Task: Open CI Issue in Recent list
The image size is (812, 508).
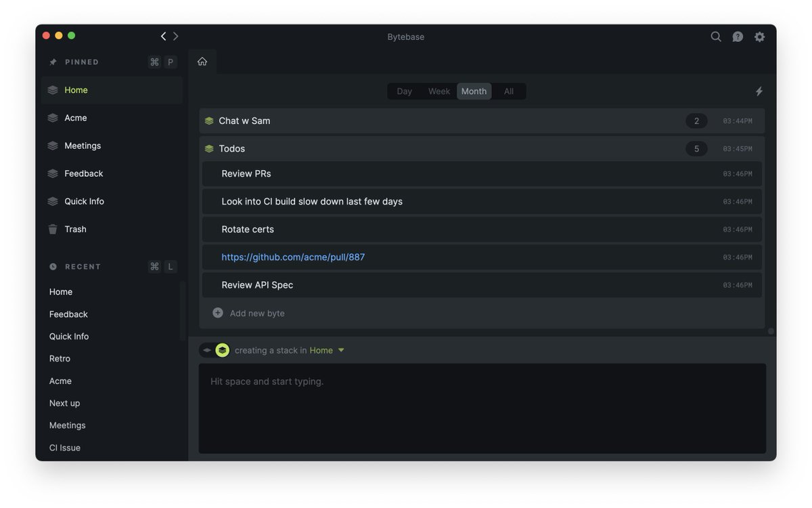Action: 64,448
